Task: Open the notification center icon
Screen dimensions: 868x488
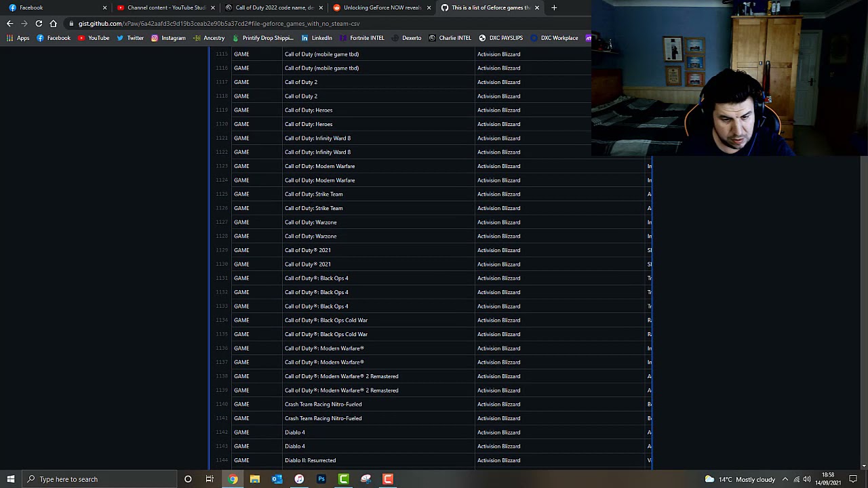Action: [853, 479]
